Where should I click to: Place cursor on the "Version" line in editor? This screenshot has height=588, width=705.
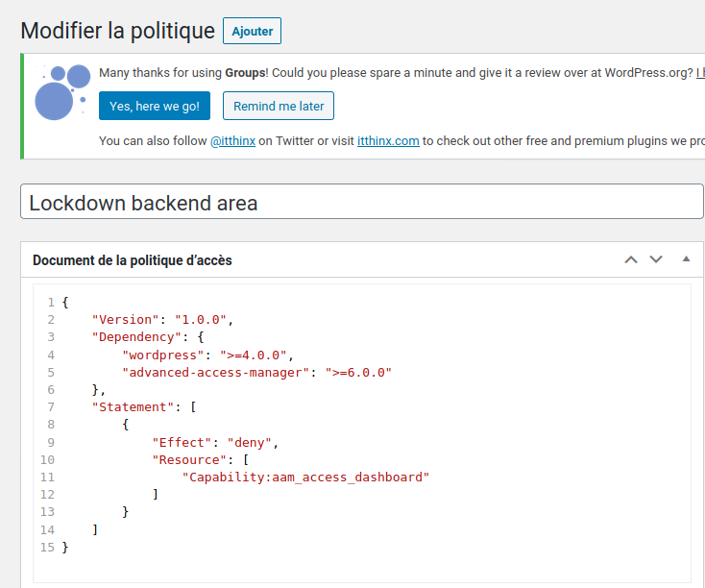pos(162,319)
